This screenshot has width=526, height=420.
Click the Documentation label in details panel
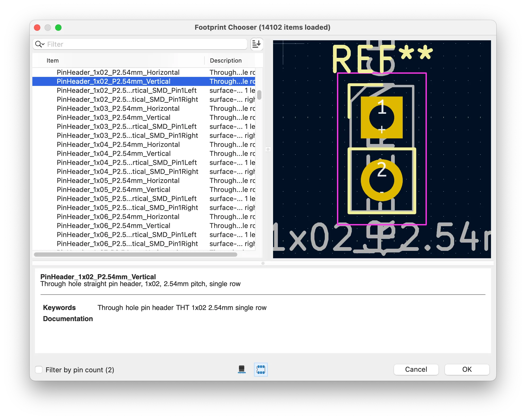68,319
